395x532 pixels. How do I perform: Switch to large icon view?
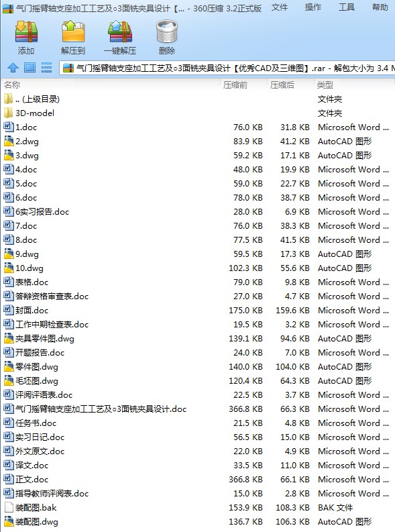[x=30, y=68]
